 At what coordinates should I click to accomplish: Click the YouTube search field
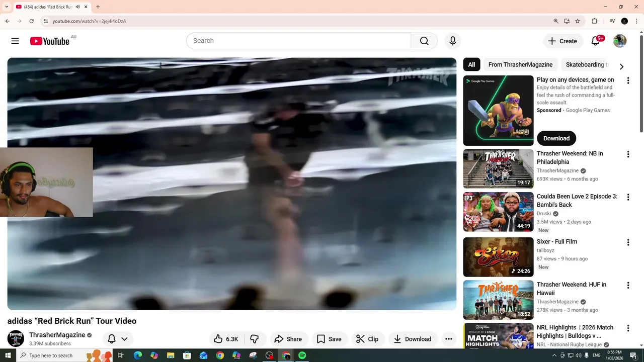pos(299,41)
